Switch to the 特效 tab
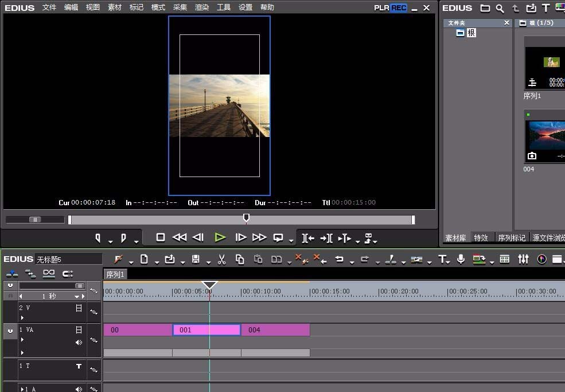The height and width of the screenshot is (392, 565). 481,238
